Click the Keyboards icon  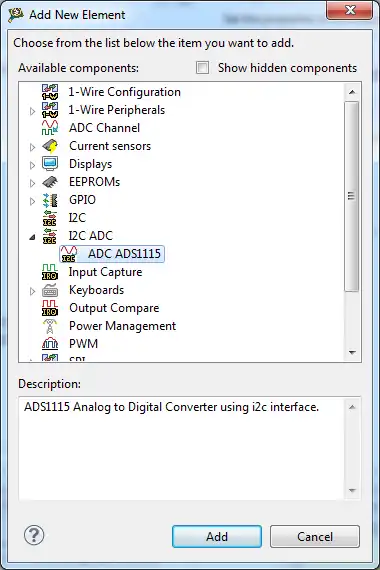(x=50, y=290)
